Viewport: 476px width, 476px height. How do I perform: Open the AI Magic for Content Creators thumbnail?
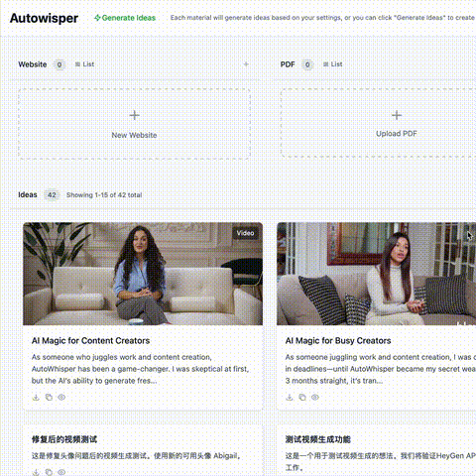pyautogui.click(x=143, y=274)
